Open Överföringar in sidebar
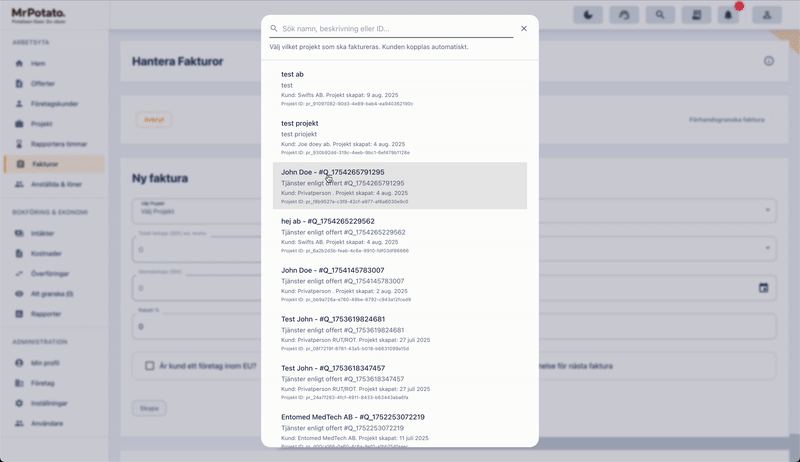800x462 pixels. pos(54,273)
